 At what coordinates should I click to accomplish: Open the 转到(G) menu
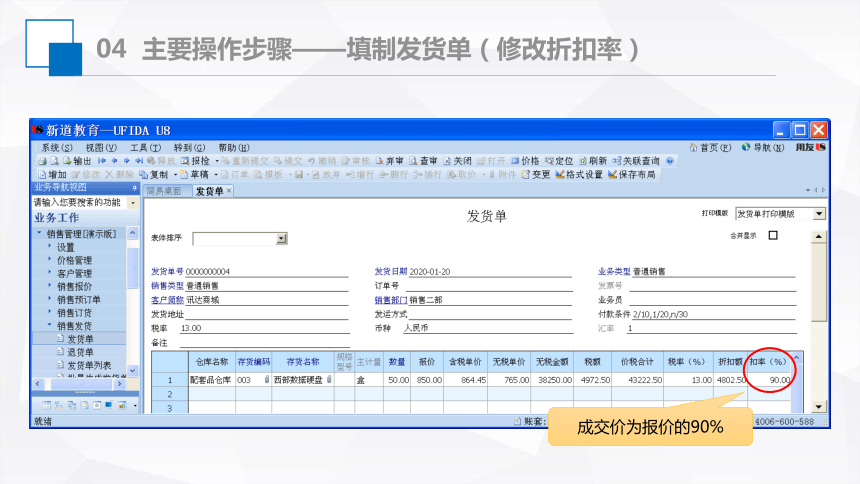click(x=189, y=147)
